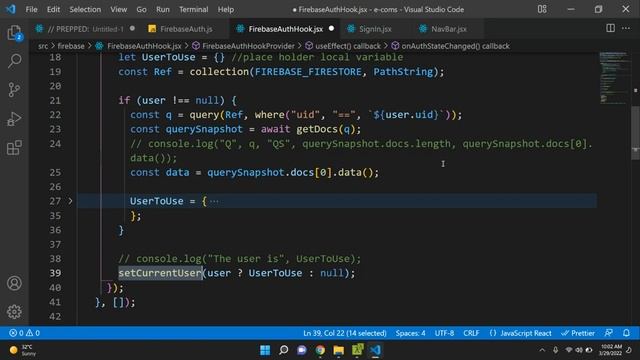The image size is (640, 360).
Task: Open the Run and Debug view
Action: [14, 119]
